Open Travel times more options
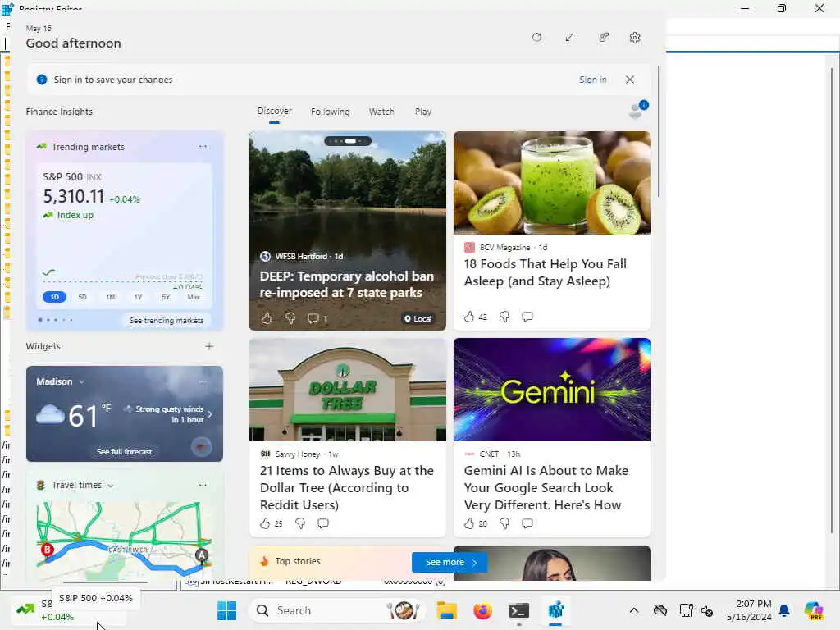The width and height of the screenshot is (840, 630). pos(203,485)
